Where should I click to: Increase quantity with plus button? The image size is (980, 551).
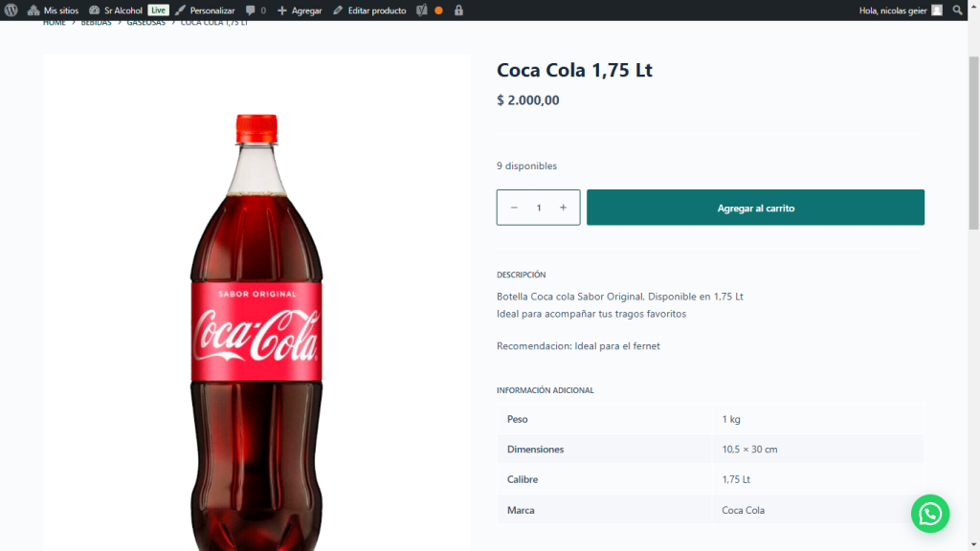(563, 208)
